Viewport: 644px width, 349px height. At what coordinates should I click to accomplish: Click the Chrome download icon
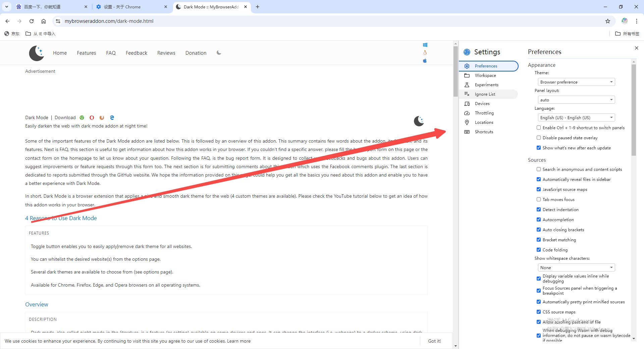click(82, 117)
